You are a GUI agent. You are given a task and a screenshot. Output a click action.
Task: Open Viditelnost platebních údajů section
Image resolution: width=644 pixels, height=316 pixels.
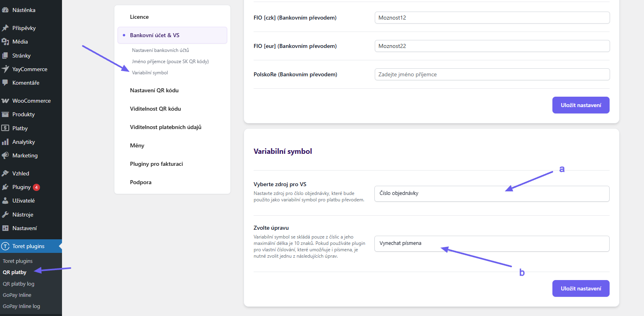[166, 127]
